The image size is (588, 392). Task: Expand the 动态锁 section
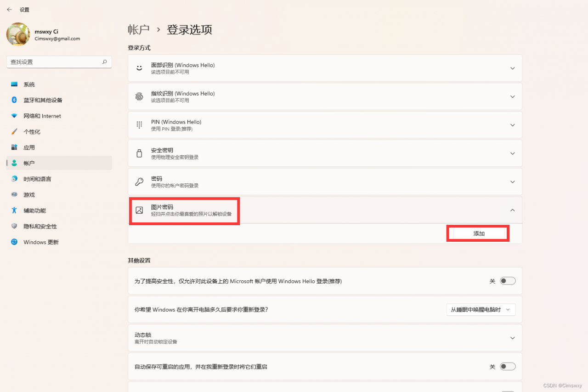512,338
